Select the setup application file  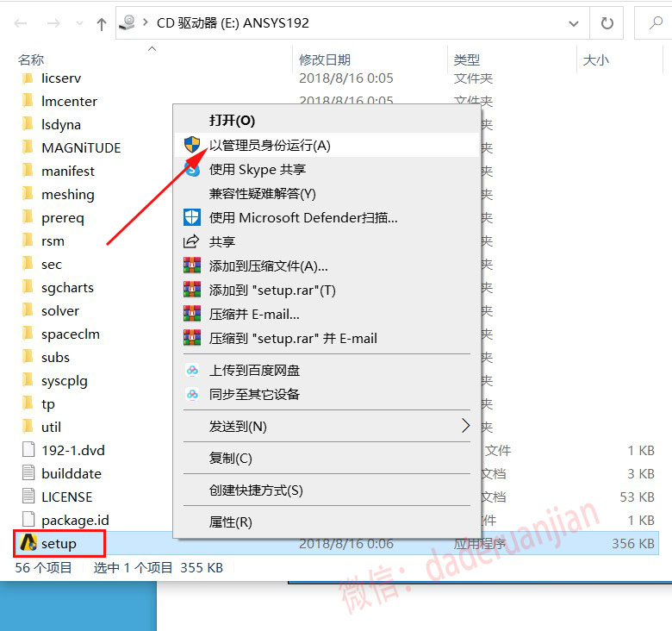59,544
